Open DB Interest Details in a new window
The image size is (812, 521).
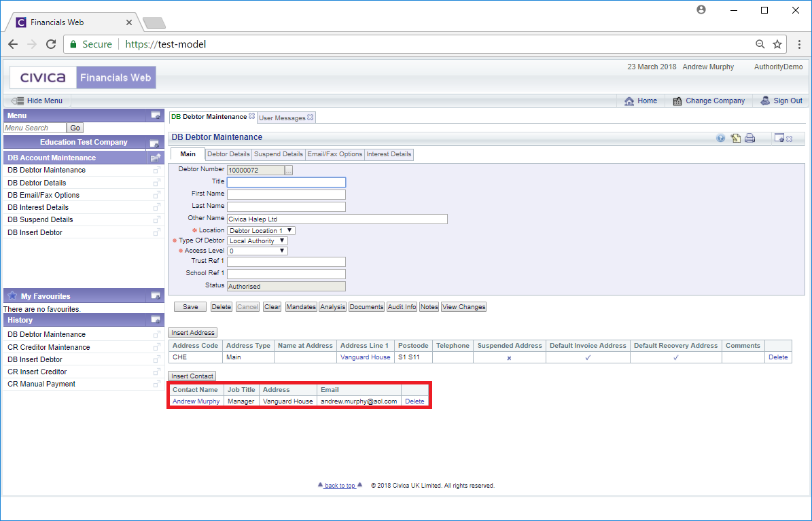pos(156,207)
